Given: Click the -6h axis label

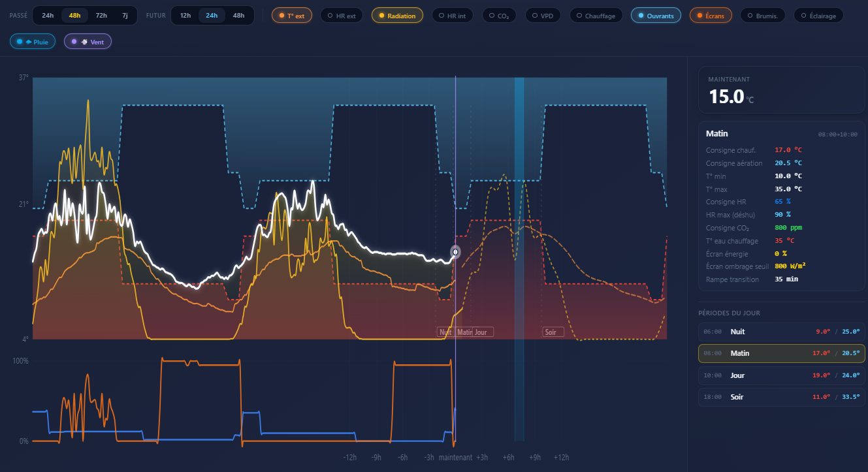Looking at the screenshot, I should click(x=402, y=458).
